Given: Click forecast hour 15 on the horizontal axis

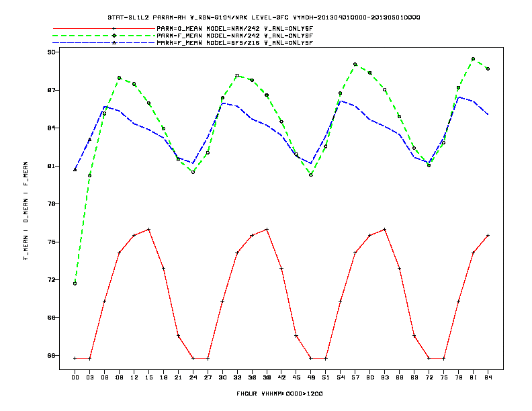Looking at the screenshot, I should tap(148, 377).
